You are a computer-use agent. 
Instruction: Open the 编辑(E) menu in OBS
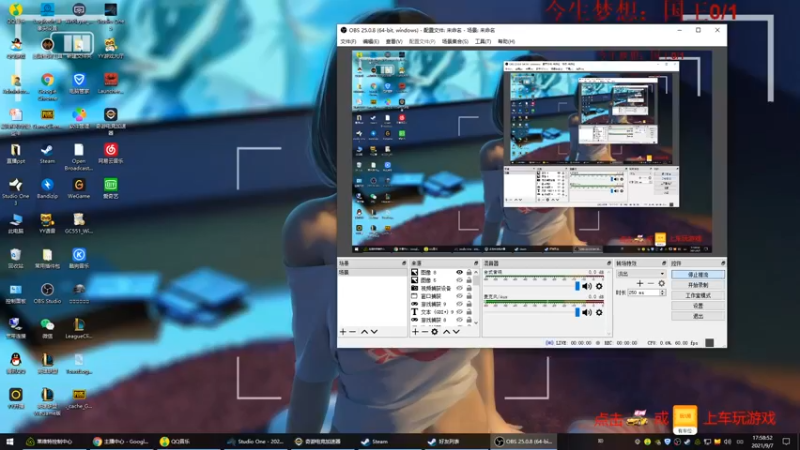371,41
